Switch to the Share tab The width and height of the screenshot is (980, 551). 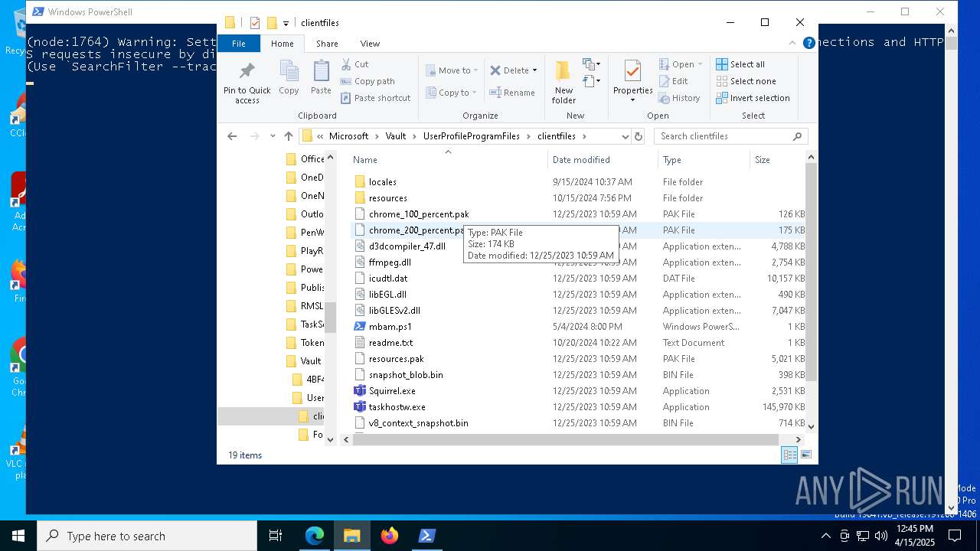pos(327,44)
